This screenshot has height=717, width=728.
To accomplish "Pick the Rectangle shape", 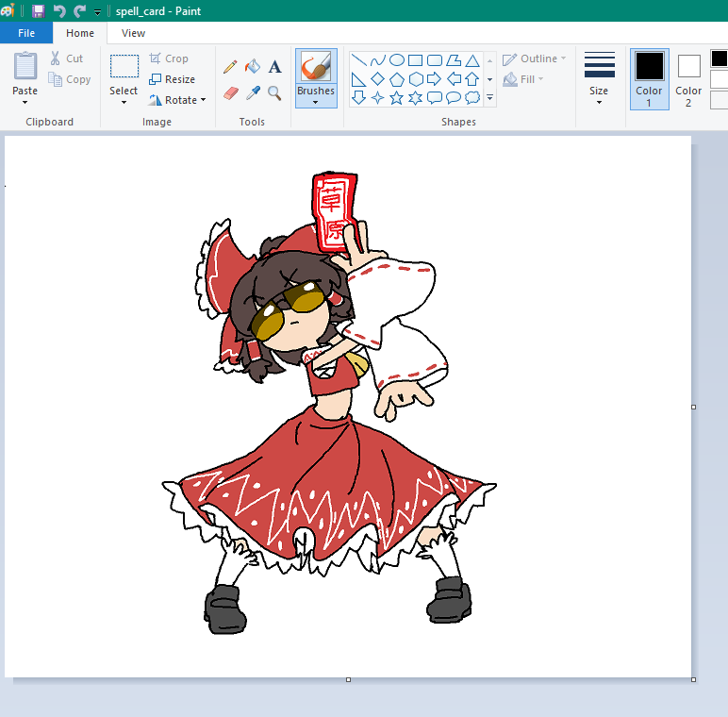I will click(416, 59).
